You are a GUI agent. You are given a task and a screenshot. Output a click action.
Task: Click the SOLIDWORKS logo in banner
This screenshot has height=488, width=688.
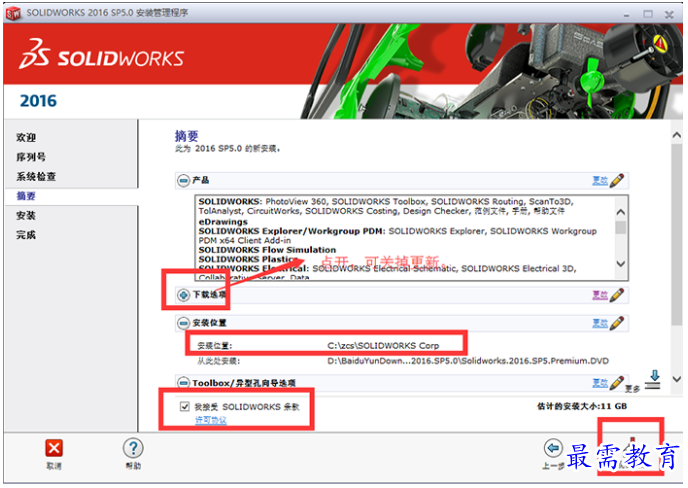pos(101,54)
